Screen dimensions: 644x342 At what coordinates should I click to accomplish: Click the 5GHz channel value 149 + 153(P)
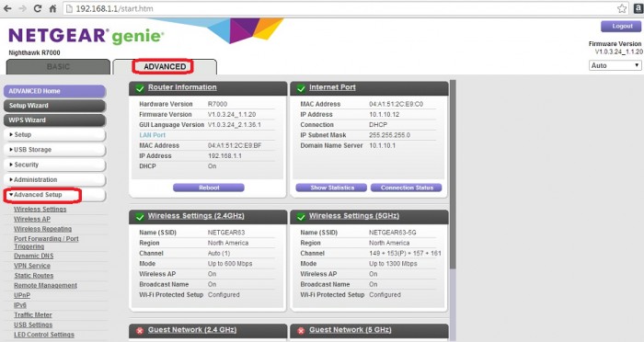(x=405, y=254)
